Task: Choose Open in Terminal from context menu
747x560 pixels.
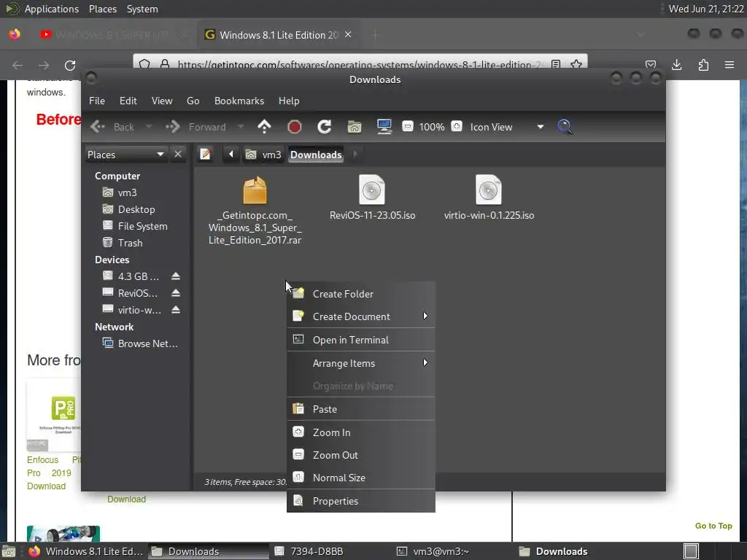Action: 361,340
